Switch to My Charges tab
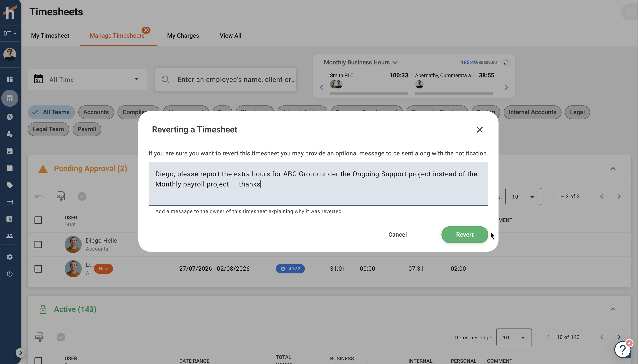The height and width of the screenshot is (364, 639). [x=183, y=36]
